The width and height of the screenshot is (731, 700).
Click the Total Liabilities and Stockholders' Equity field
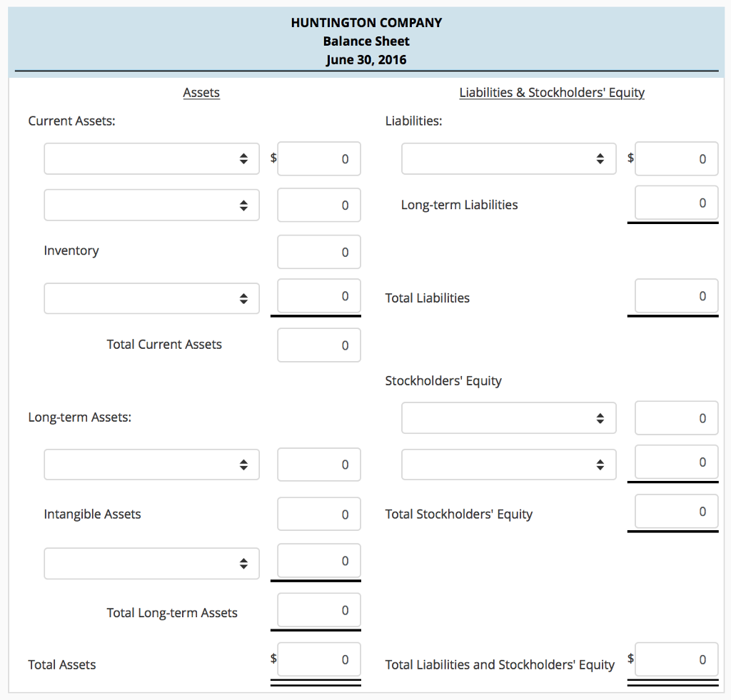[675, 659]
